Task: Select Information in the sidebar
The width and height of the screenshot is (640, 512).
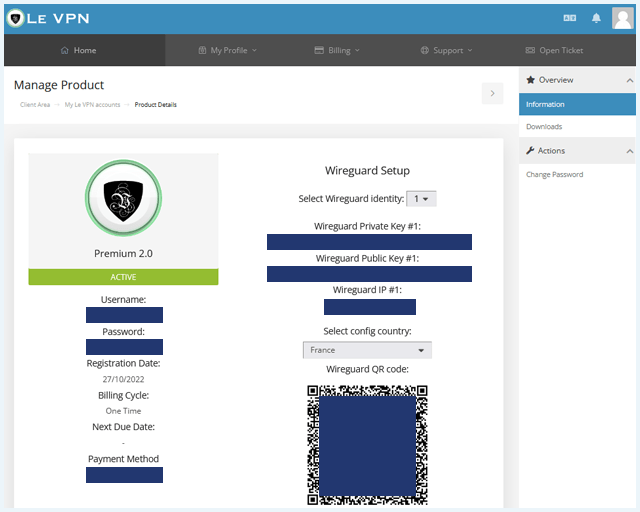Action: (x=577, y=104)
